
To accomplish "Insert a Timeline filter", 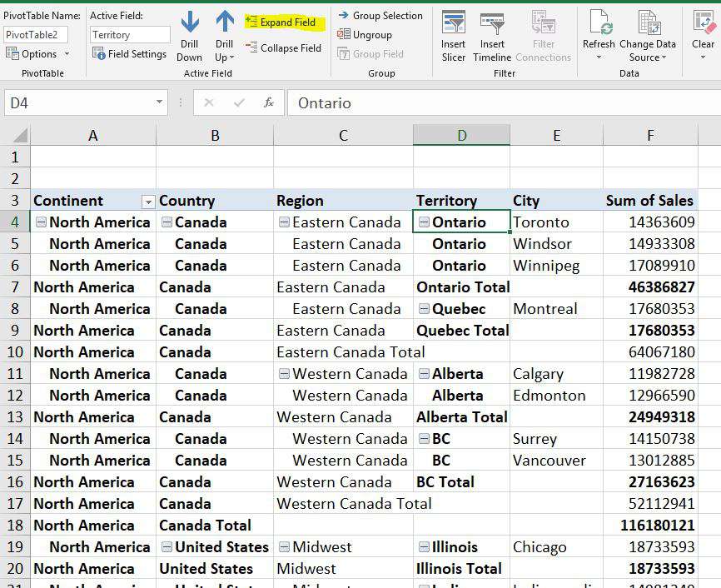I will 492,33.
